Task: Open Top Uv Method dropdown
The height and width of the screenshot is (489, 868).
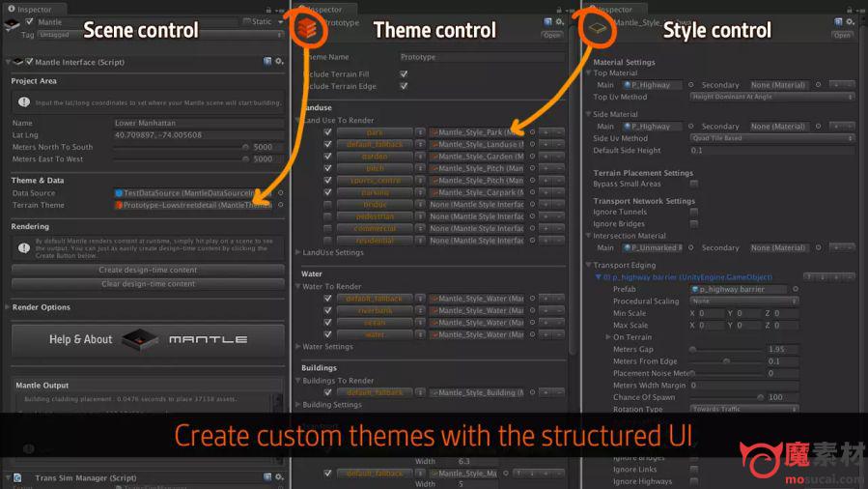Action: 771,97
